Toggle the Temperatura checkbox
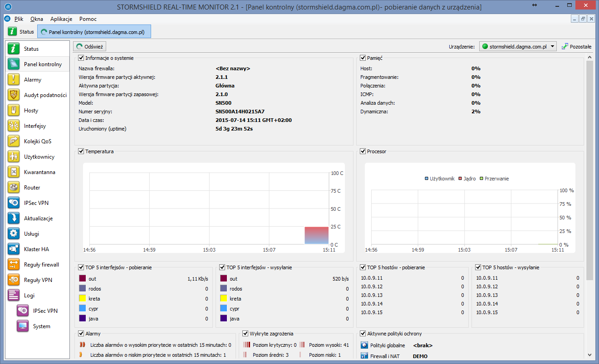This screenshot has width=599, height=364. pos(81,151)
